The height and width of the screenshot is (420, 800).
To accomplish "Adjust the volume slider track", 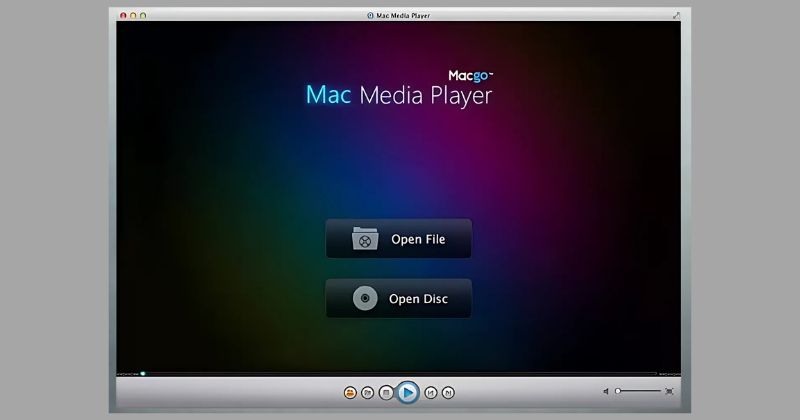I will pyautogui.click(x=638, y=391).
